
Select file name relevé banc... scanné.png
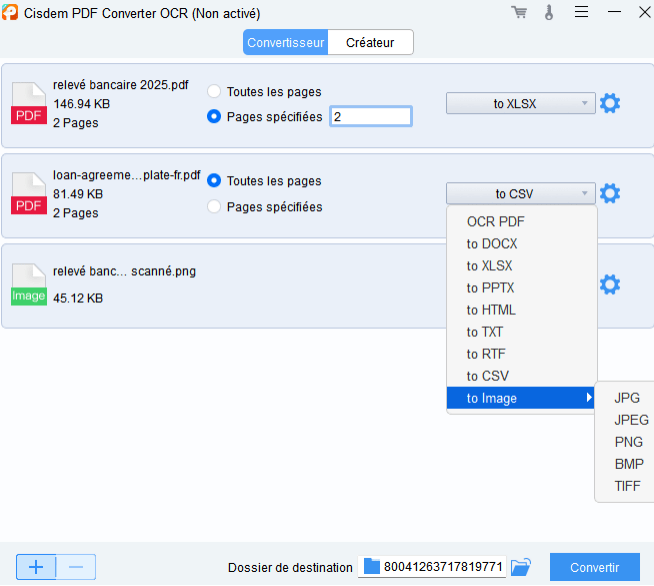124,272
